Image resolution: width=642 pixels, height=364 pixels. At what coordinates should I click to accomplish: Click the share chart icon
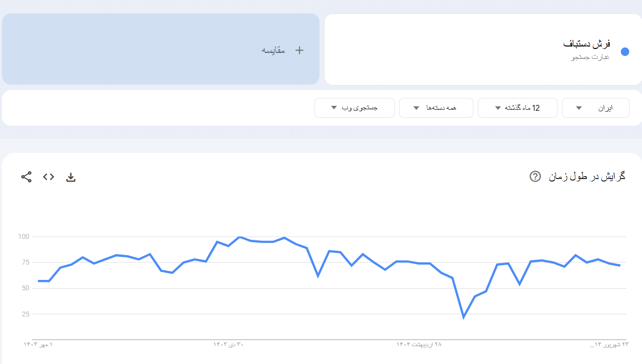click(26, 177)
